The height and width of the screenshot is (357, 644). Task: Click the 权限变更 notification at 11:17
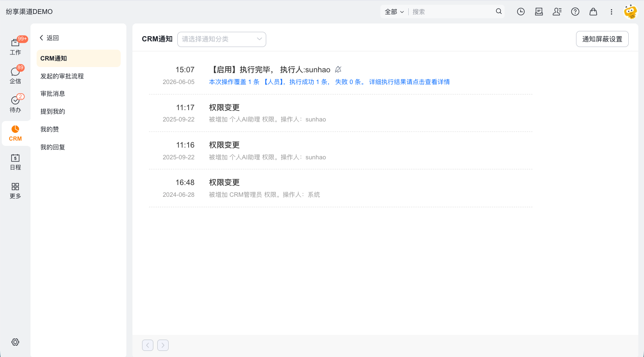coord(224,108)
